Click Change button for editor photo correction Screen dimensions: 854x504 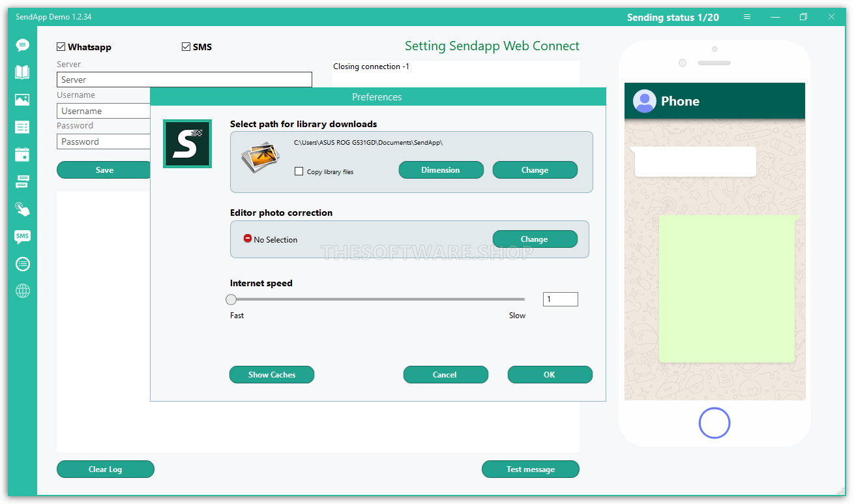point(535,239)
